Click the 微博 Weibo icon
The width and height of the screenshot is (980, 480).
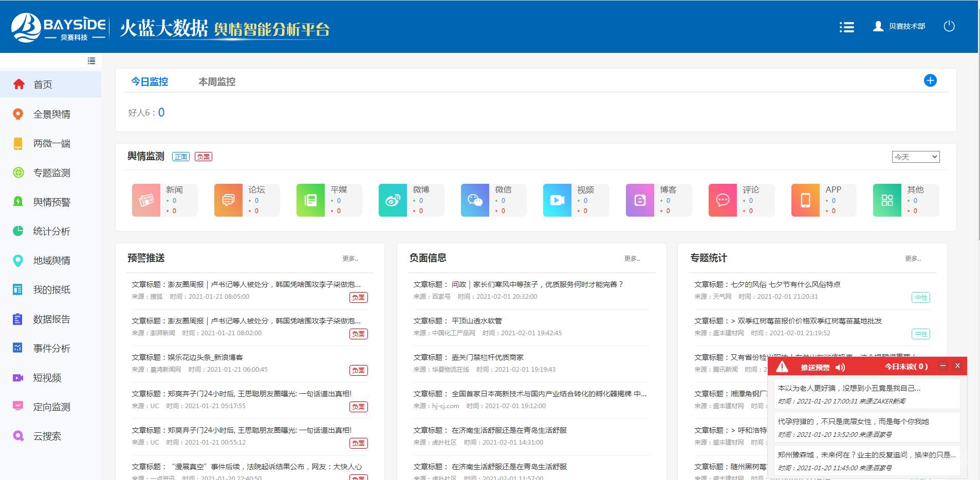click(x=393, y=200)
